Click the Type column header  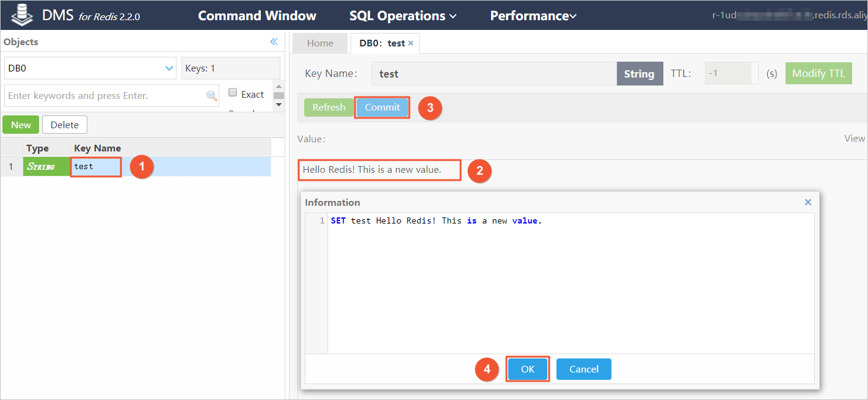point(46,148)
